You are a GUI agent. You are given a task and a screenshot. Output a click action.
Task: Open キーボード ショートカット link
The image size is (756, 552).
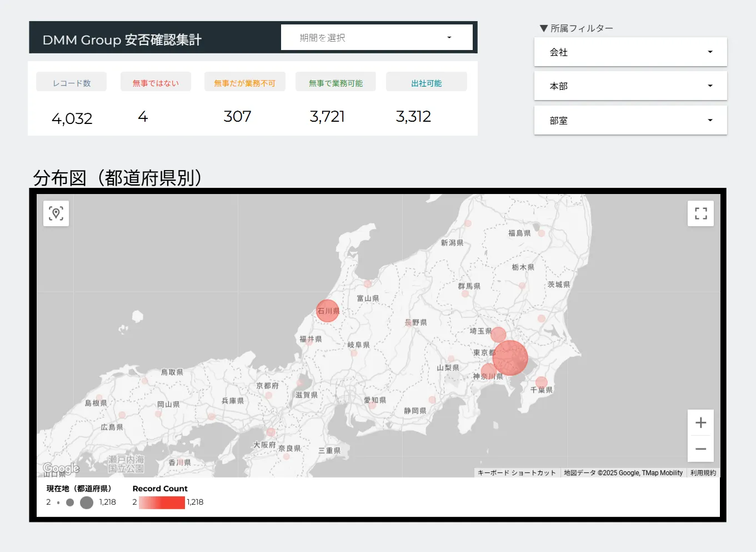pos(517,473)
